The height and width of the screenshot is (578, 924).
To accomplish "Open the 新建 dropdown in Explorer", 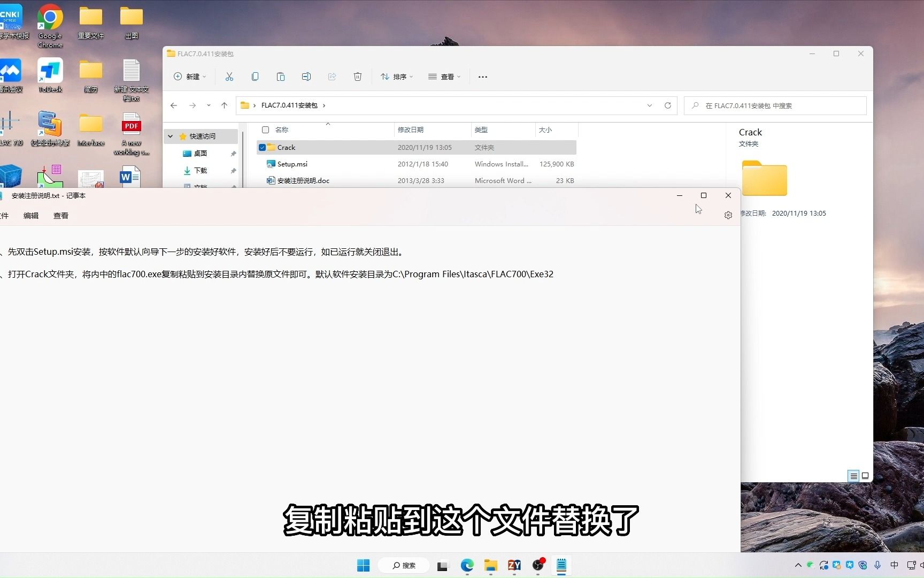I will click(190, 77).
